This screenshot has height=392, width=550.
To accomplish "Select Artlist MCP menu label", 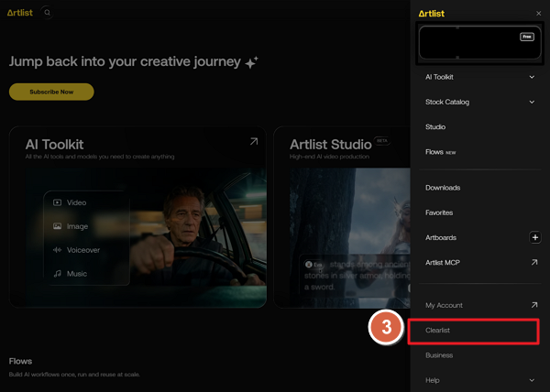I will (443, 262).
